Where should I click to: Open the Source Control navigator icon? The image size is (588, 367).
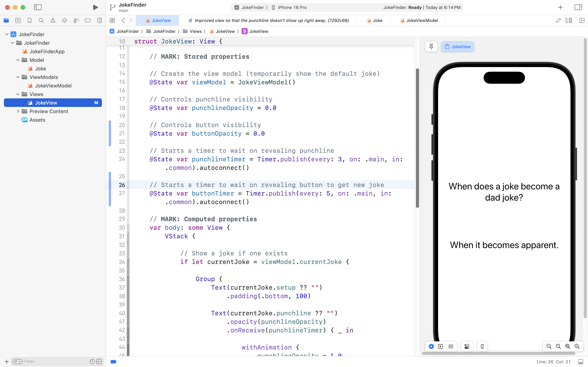pos(18,20)
